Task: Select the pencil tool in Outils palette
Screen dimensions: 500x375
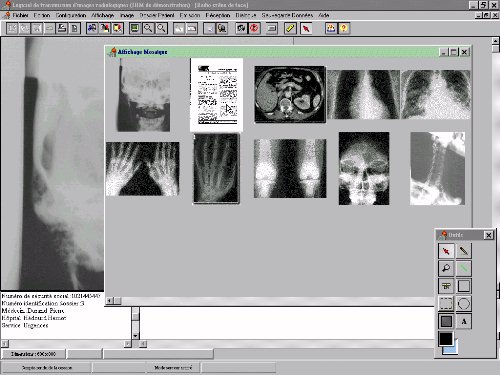Action: pyautogui.click(x=464, y=251)
